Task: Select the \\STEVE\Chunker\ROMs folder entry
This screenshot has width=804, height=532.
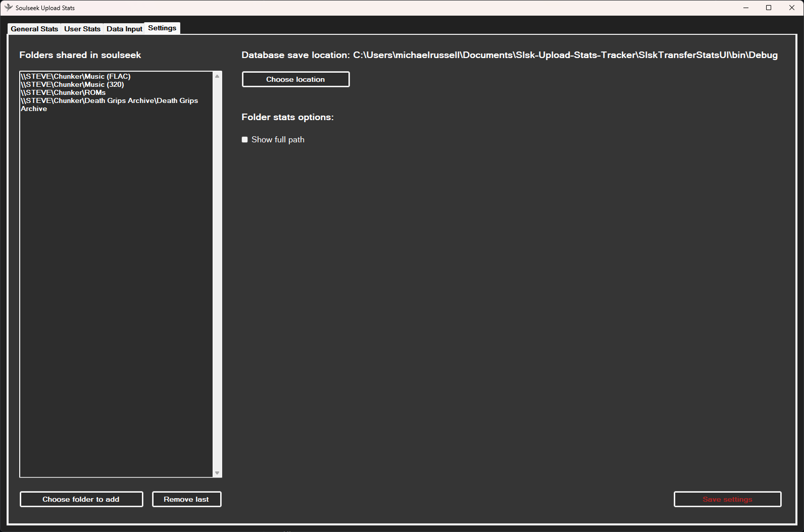Action: [63, 93]
